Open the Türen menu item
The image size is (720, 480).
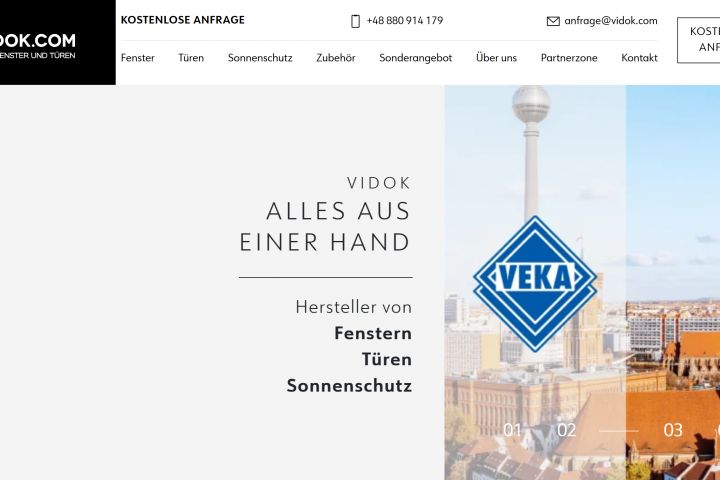tap(191, 58)
